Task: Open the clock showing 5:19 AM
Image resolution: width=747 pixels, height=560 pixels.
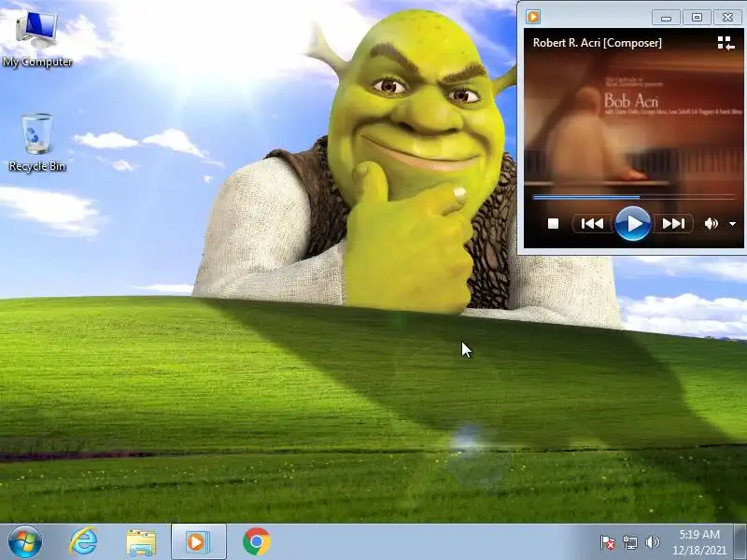Action: (x=698, y=542)
